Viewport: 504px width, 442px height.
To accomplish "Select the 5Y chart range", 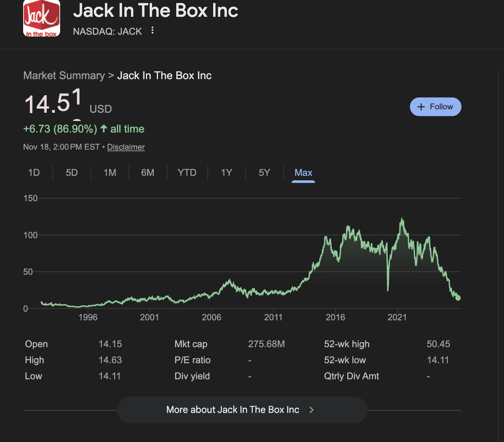I will (x=264, y=172).
